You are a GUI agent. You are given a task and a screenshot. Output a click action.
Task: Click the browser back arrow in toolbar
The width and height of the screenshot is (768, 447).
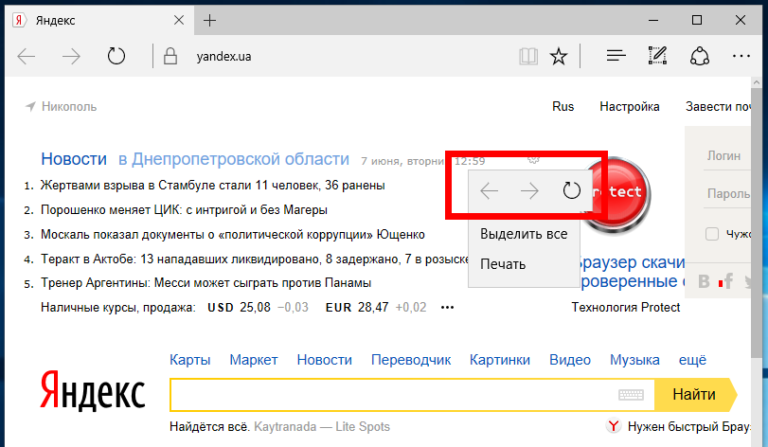coord(26,57)
